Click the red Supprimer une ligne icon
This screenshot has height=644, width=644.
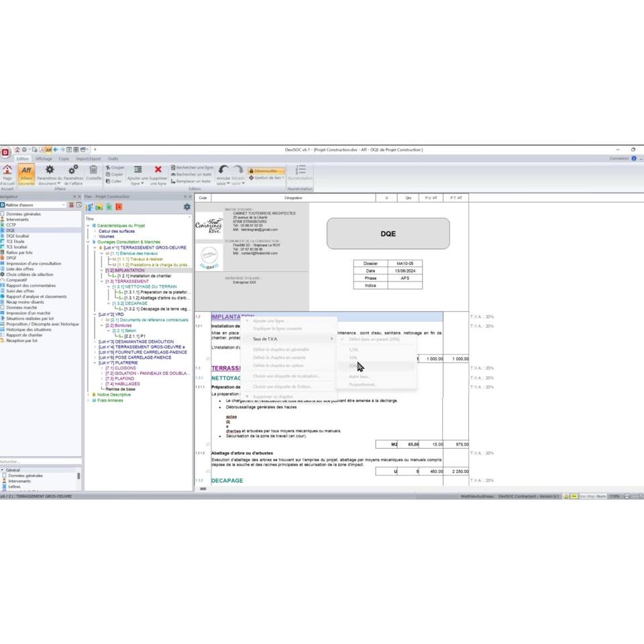pyautogui.click(x=158, y=170)
